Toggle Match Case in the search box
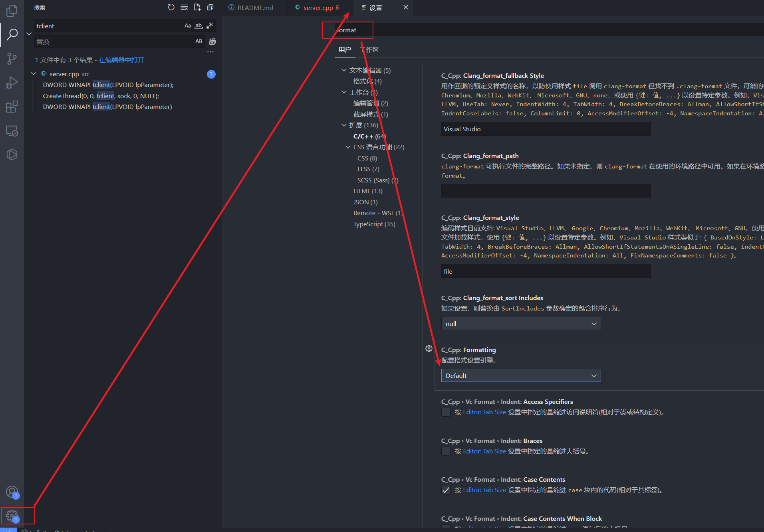Image resolution: width=764 pixels, height=532 pixels. (x=187, y=26)
